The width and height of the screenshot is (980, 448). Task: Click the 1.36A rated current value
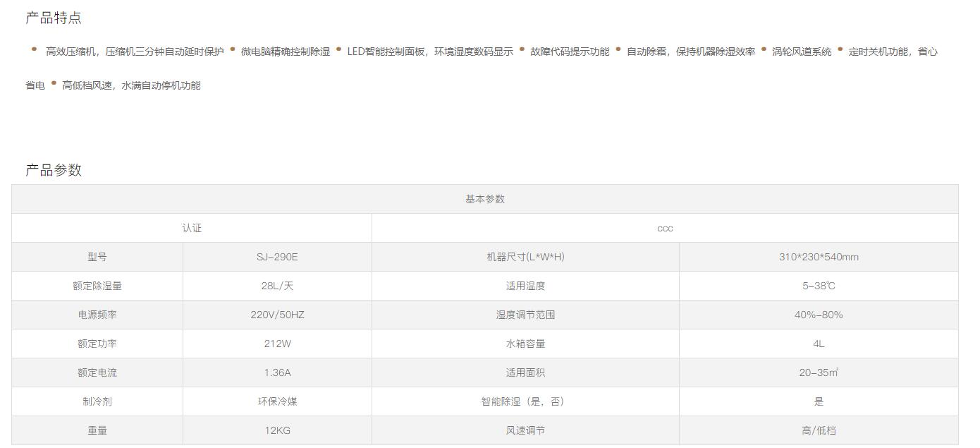277,373
